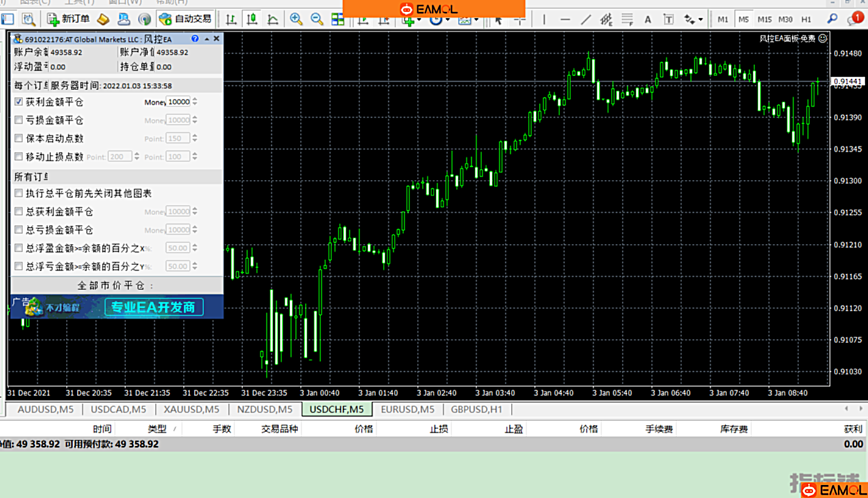Screen dimensions: 868x498
Task: Zoom out of the chart
Action: pyautogui.click(x=316, y=20)
